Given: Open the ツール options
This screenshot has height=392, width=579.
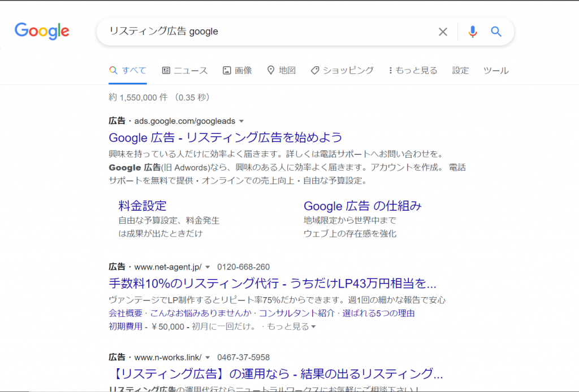Looking at the screenshot, I should 496,70.
